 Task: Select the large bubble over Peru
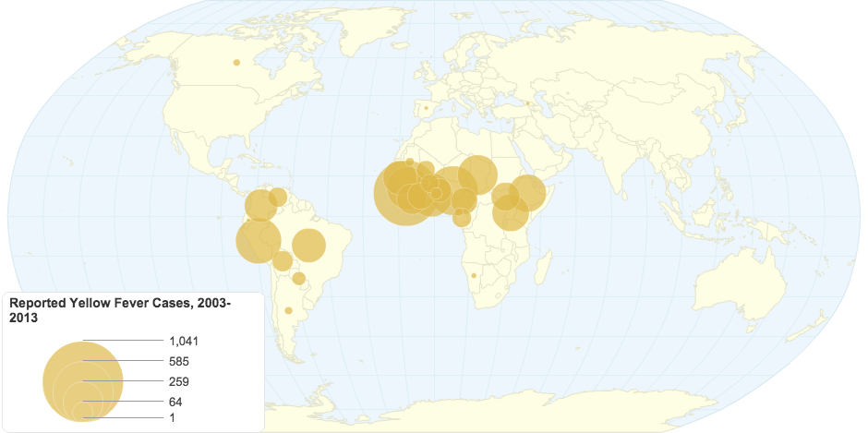coord(259,241)
